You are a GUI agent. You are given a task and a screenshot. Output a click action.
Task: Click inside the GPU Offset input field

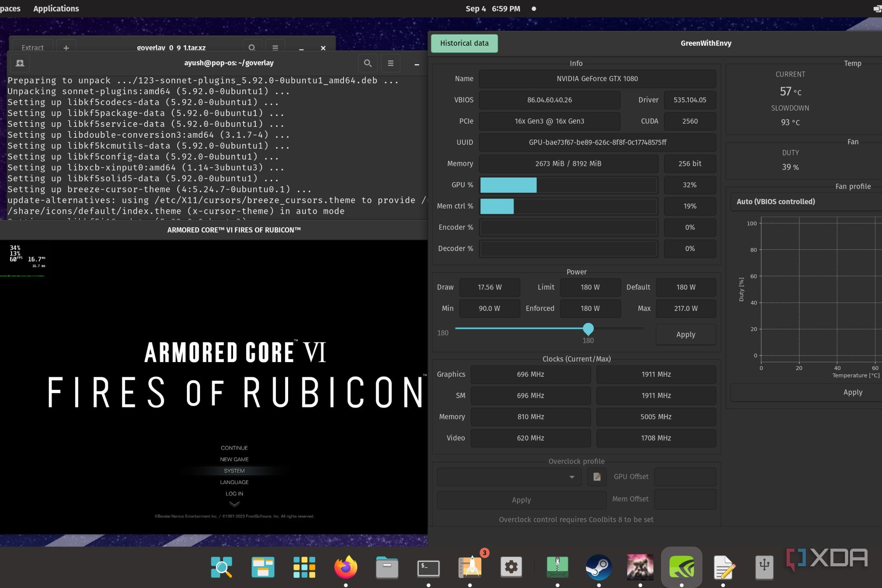[x=685, y=477]
